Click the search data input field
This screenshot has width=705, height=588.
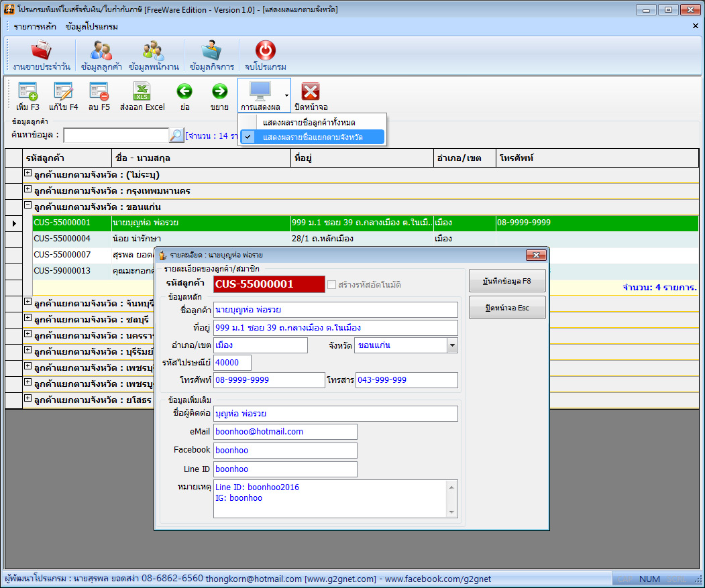point(117,135)
